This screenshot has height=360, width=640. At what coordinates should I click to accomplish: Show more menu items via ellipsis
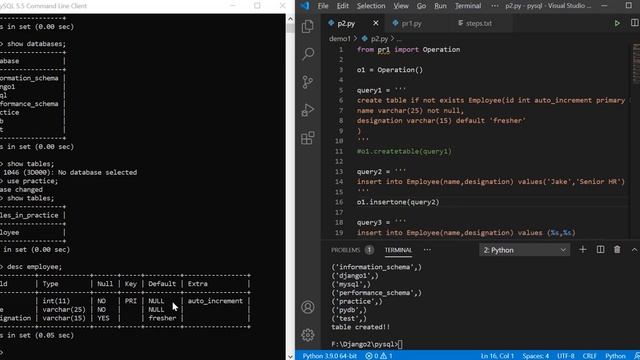[495, 6]
